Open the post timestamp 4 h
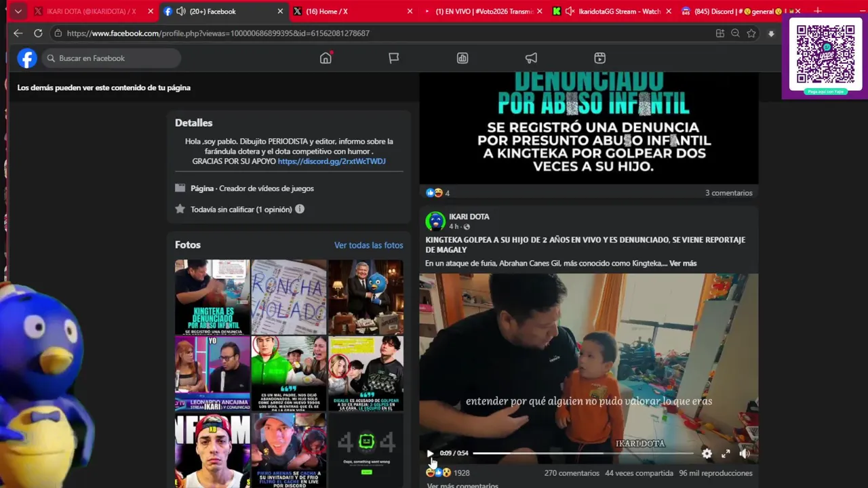This screenshot has height=488, width=868. pyautogui.click(x=454, y=226)
